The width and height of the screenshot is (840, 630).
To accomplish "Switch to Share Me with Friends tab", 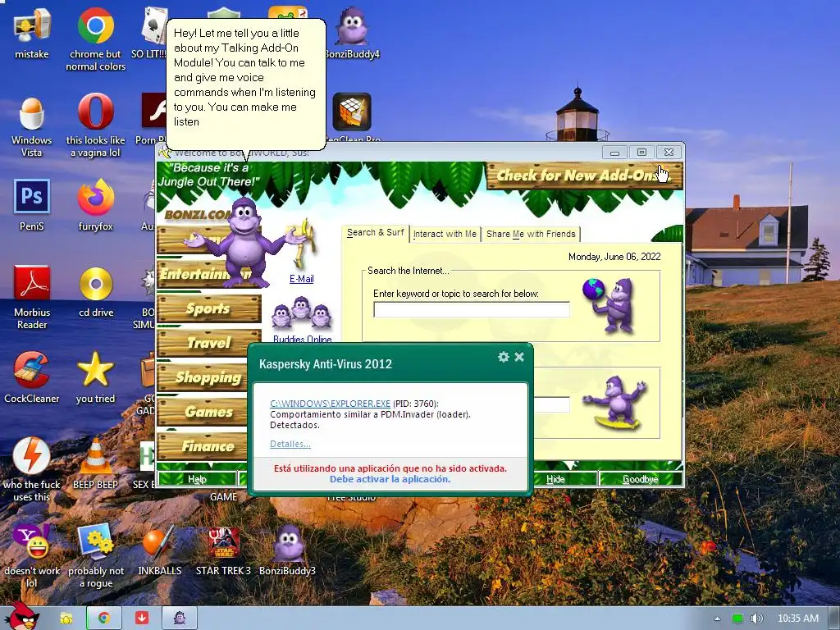I will pos(531,234).
